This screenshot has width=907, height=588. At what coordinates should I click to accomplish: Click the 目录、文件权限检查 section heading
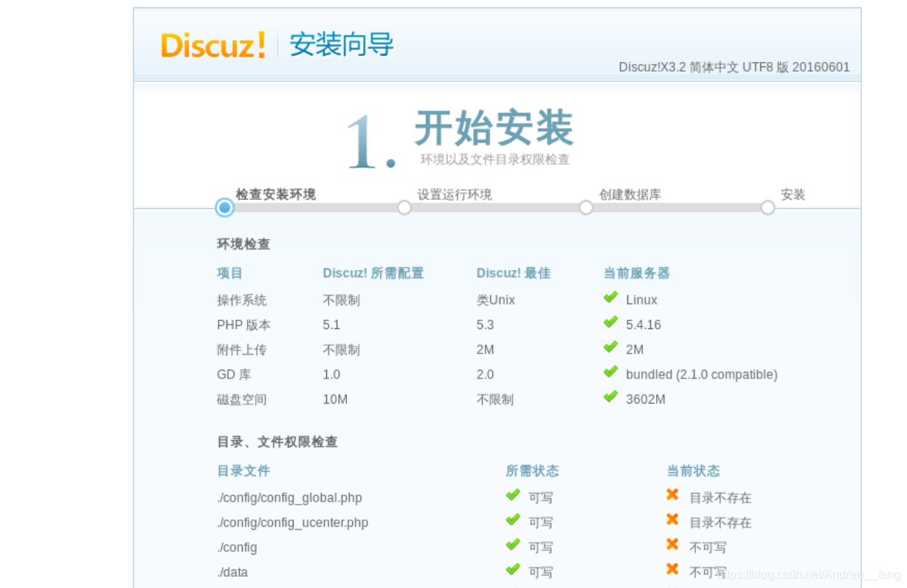click(277, 442)
